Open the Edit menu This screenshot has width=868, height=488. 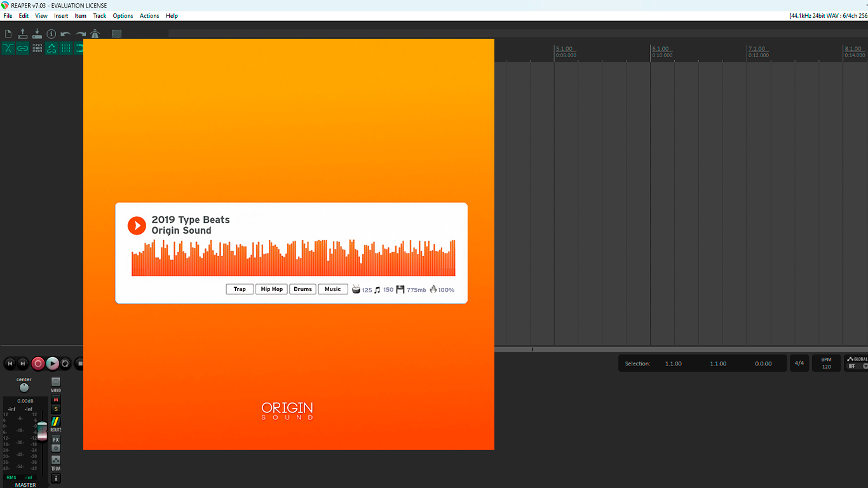pyautogui.click(x=24, y=16)
